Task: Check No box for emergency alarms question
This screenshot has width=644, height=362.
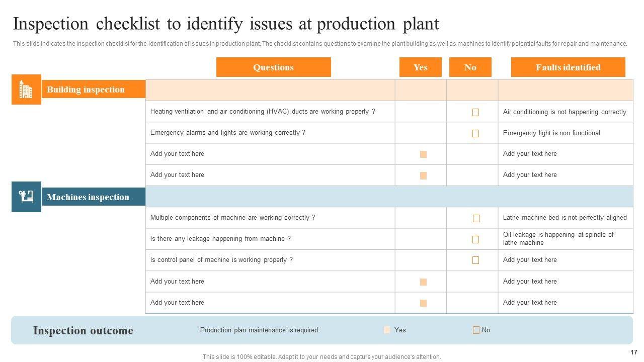Action: coord(475,134)
